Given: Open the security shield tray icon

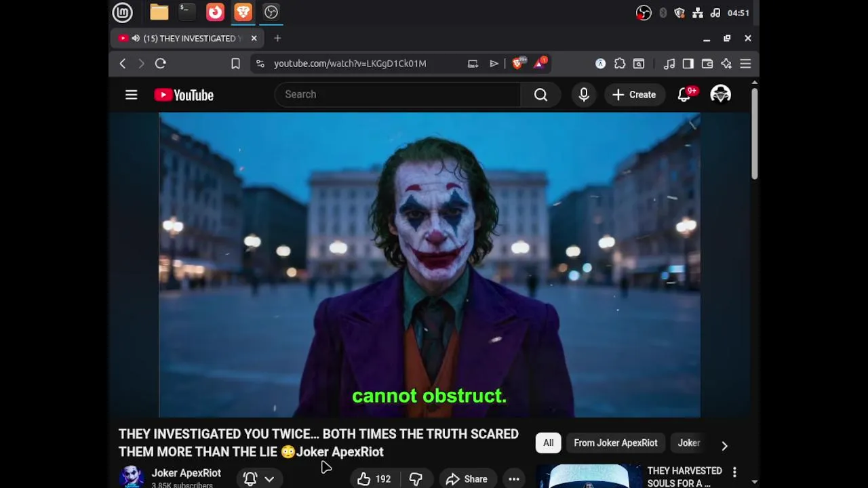Looking at the screenshot, I should (x=680, y=13).
